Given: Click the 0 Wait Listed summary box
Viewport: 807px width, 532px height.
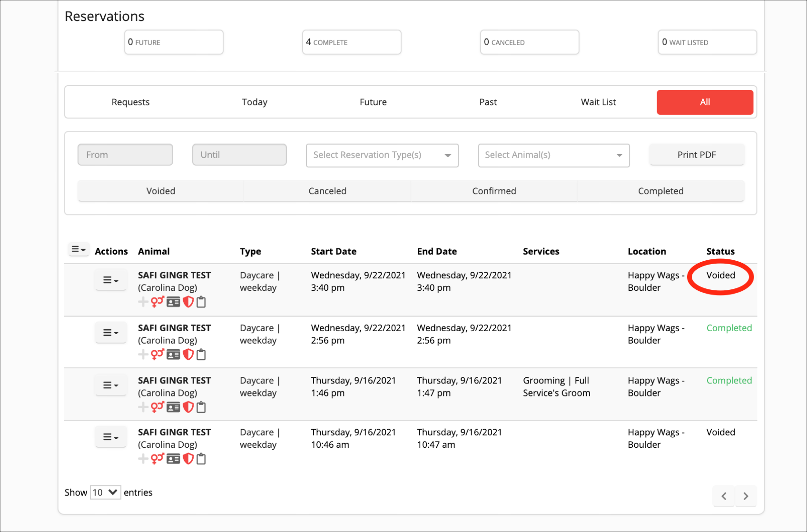Looking at the screenshot, I should pos(707,42).
